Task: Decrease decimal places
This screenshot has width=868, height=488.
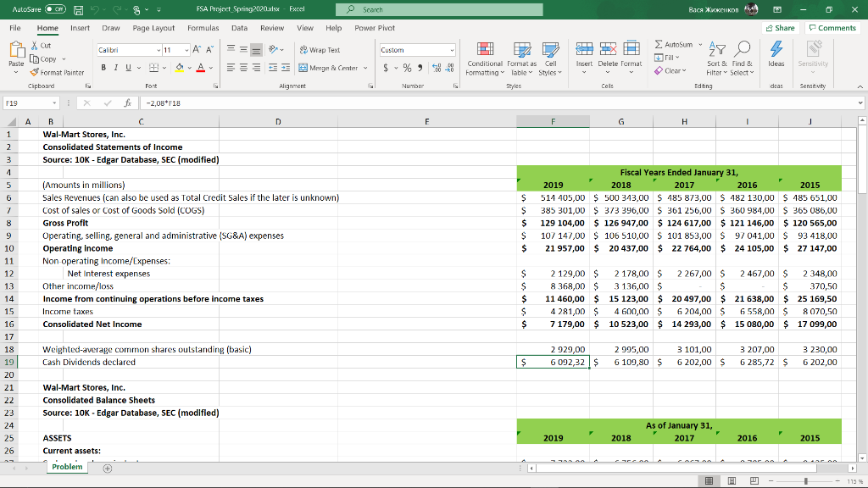Action: [x=449, y=68]
